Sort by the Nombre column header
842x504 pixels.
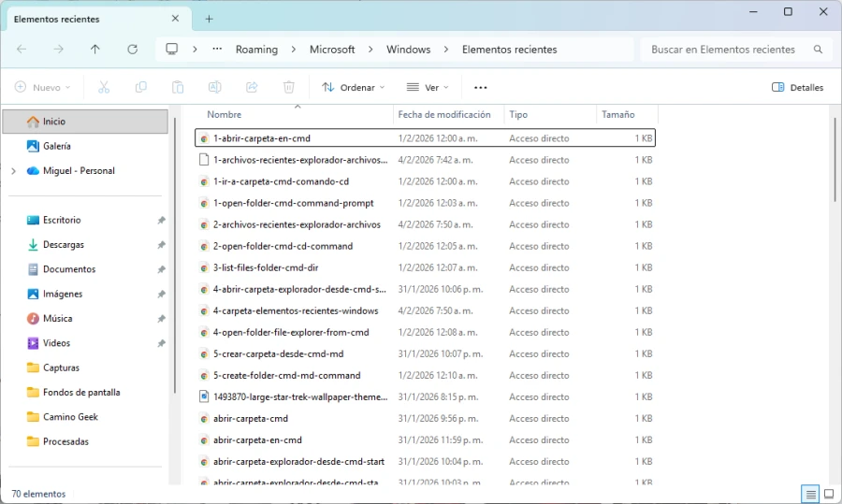(x=295, y=115)
